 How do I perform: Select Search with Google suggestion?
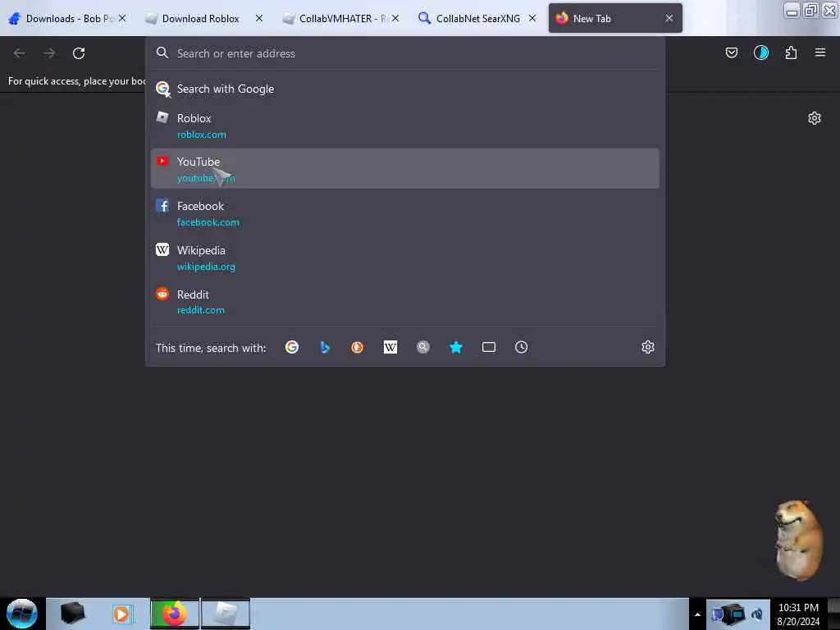click(x=405, y=89)
